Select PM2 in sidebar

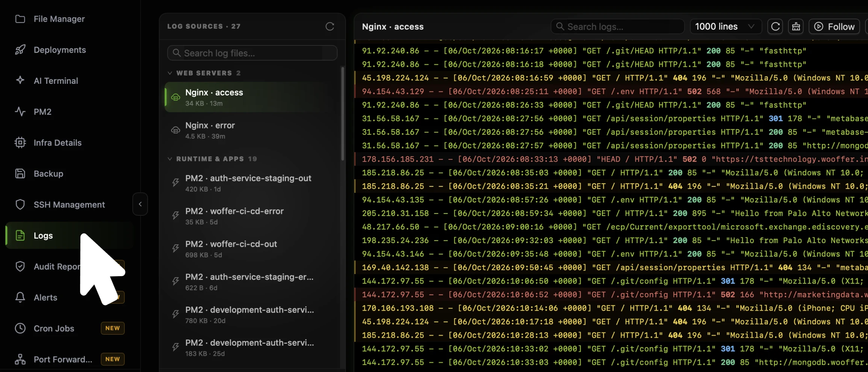click(42, 112)
